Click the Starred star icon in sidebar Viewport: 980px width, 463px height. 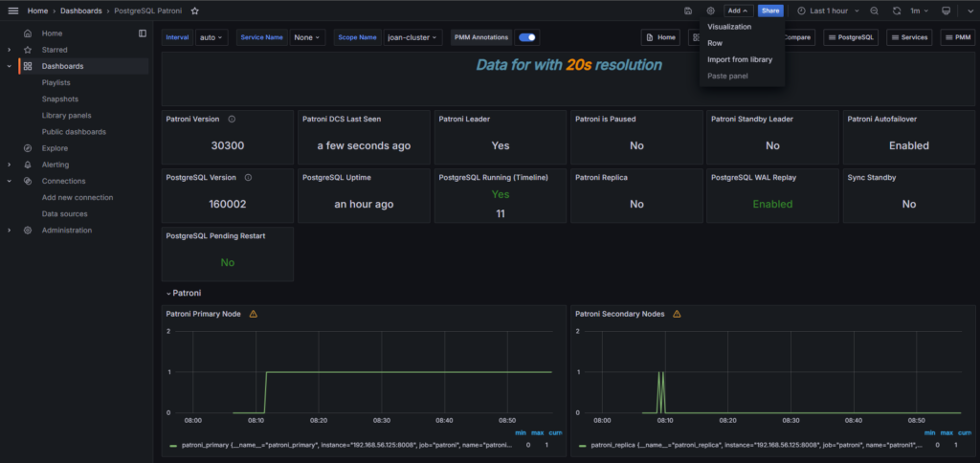coord(28,50)
